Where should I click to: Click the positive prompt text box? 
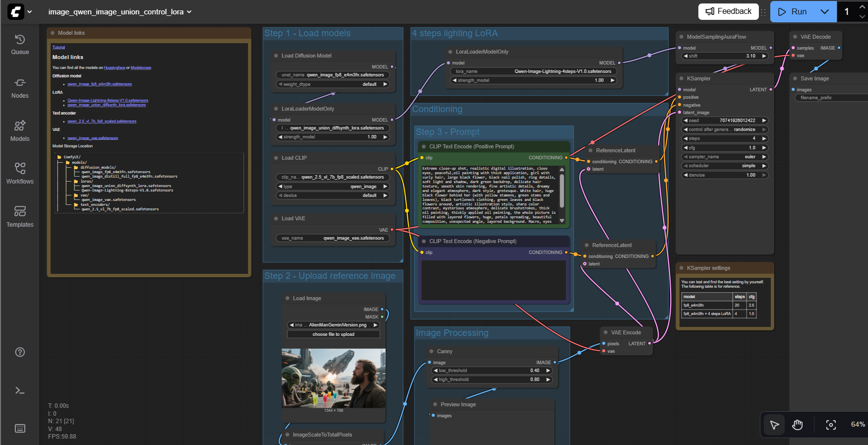click(490, 195)
